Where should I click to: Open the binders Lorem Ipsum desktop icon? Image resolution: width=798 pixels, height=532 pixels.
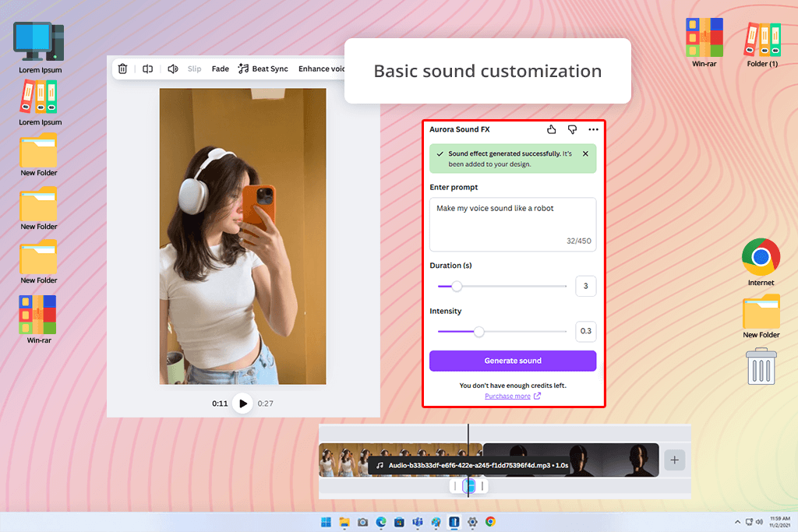pyautogui.click(x=40, y=104)
